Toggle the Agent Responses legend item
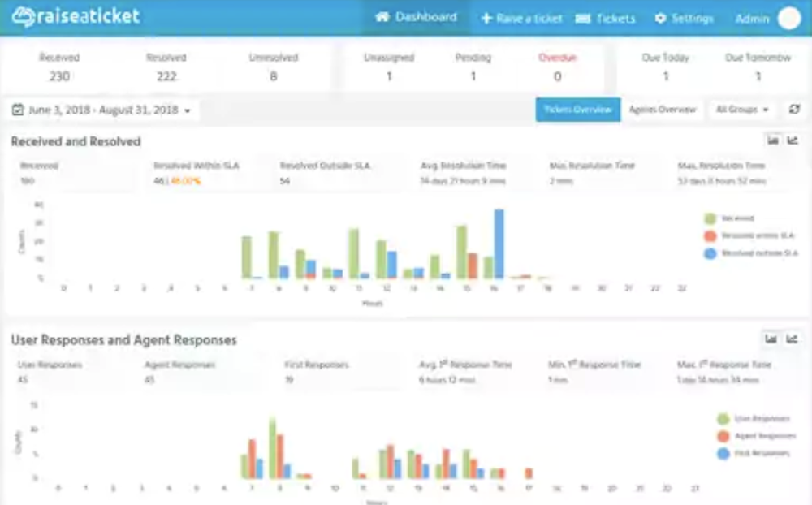This screenshot has width=812, height=505. point(757,436)
